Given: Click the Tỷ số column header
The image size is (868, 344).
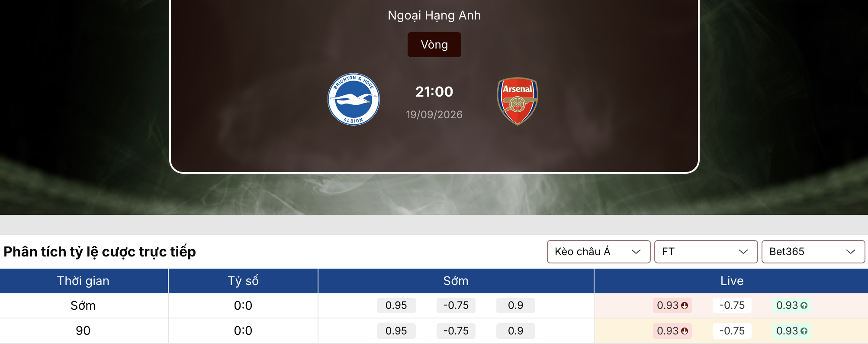Looking at the screenshot, I should tap(243, 281).
